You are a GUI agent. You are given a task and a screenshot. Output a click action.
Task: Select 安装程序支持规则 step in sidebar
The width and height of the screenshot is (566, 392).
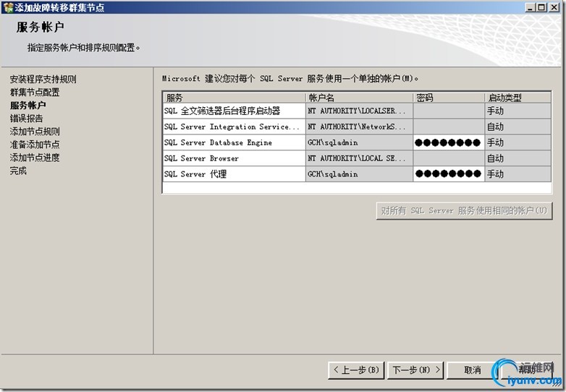click(x=43, y=80)
